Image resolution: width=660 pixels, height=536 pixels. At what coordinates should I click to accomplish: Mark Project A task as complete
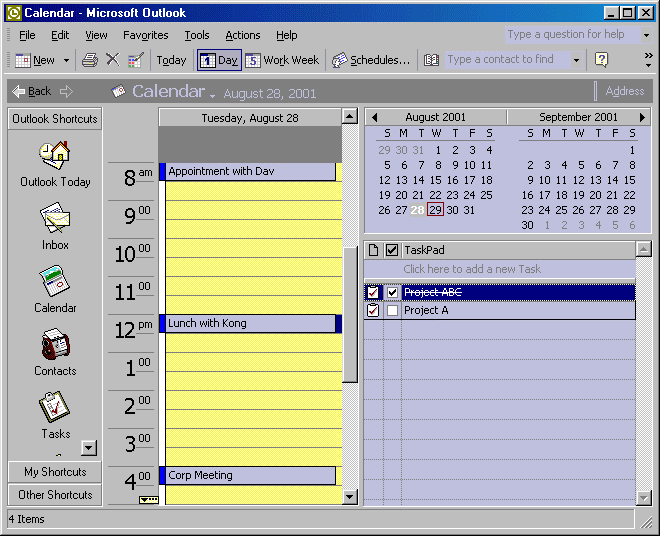coord(392,311)
